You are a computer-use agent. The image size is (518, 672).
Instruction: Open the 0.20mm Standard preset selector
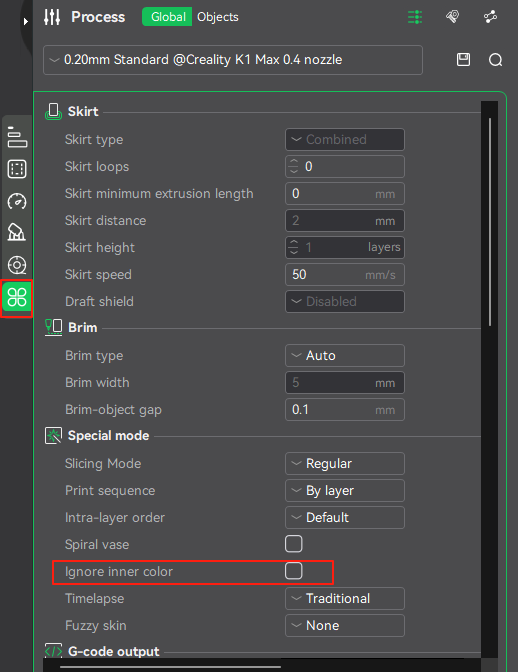233,60
